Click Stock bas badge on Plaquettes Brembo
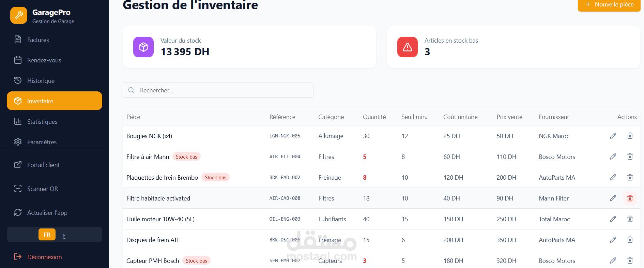 tap(215, 177)
